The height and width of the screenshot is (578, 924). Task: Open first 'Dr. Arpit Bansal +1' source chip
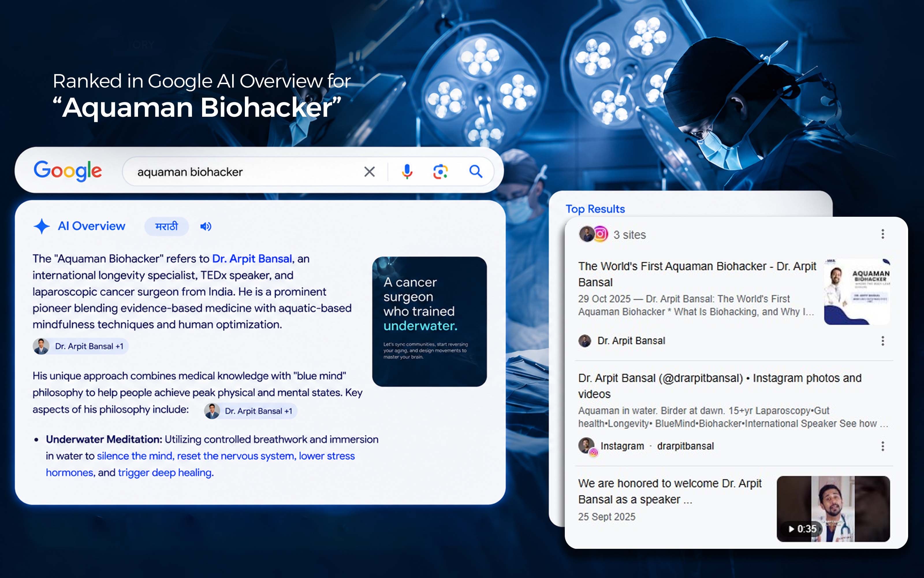point(81,346)
